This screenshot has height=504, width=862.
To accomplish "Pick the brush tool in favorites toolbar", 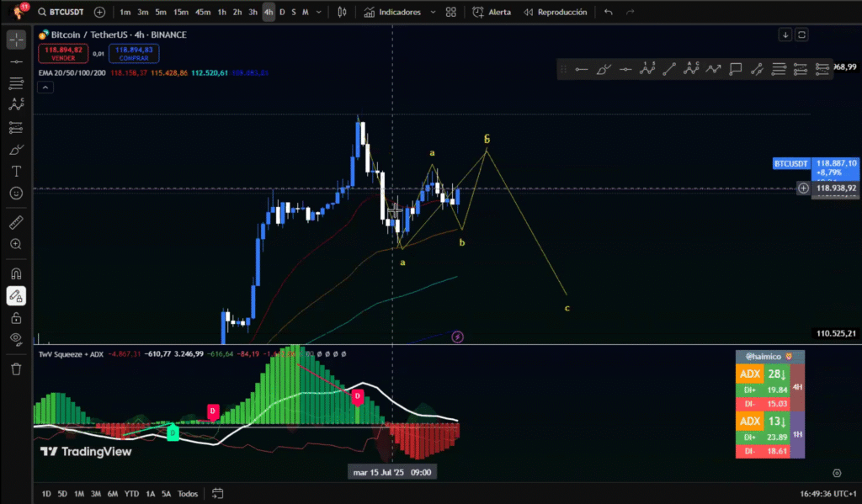I will click(603, 69).
